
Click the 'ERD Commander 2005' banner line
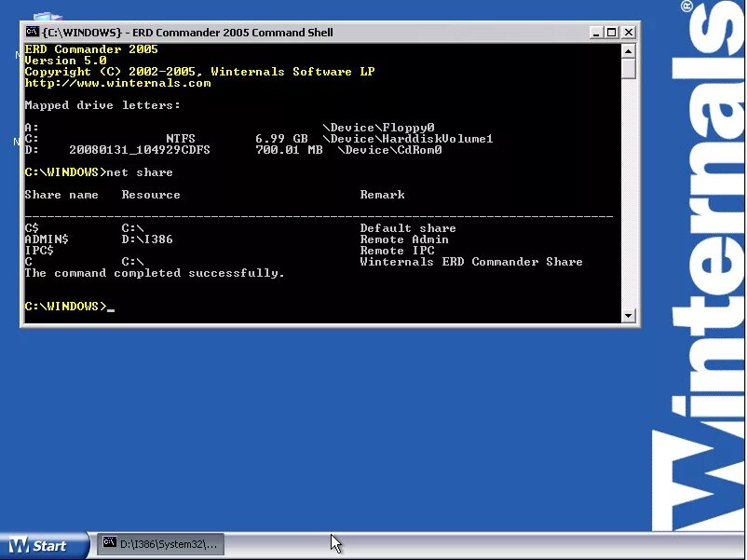click(91, 49)
